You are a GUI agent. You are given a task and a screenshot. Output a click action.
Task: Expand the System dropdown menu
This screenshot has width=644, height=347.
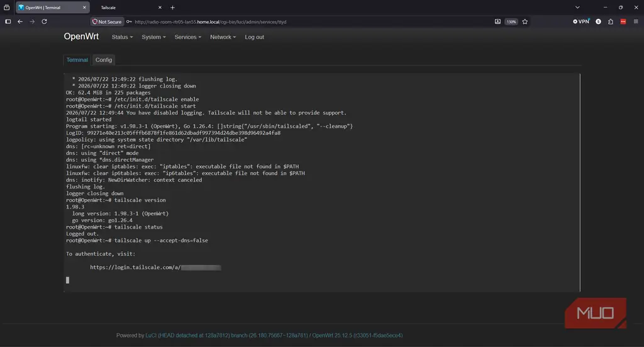pos(153,37)
